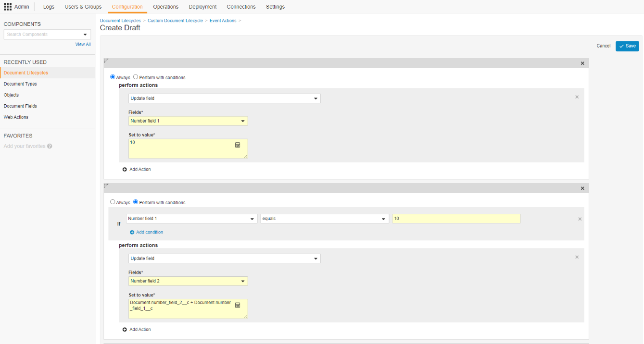
Task: Select Perform with conditions in first rule
Action: point(136,77)
